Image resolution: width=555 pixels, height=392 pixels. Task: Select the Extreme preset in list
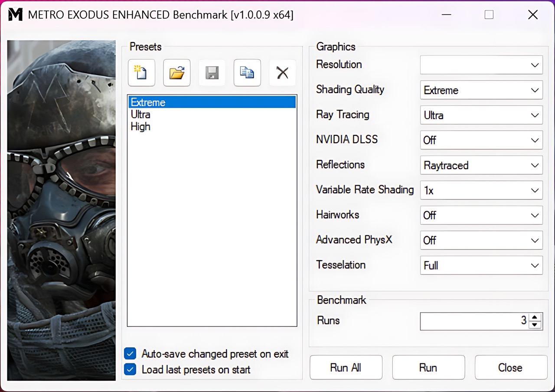click(212, 102)
